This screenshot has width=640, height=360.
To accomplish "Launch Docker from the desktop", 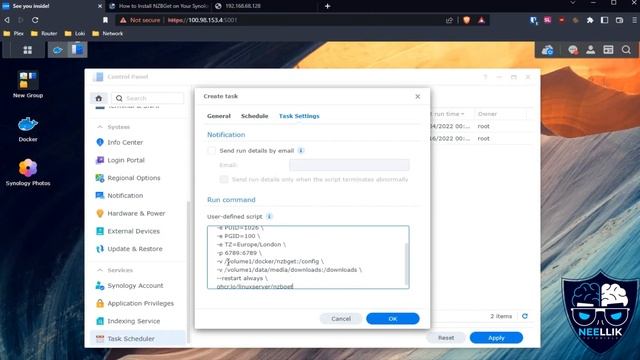I will click(x=28, y=129).
